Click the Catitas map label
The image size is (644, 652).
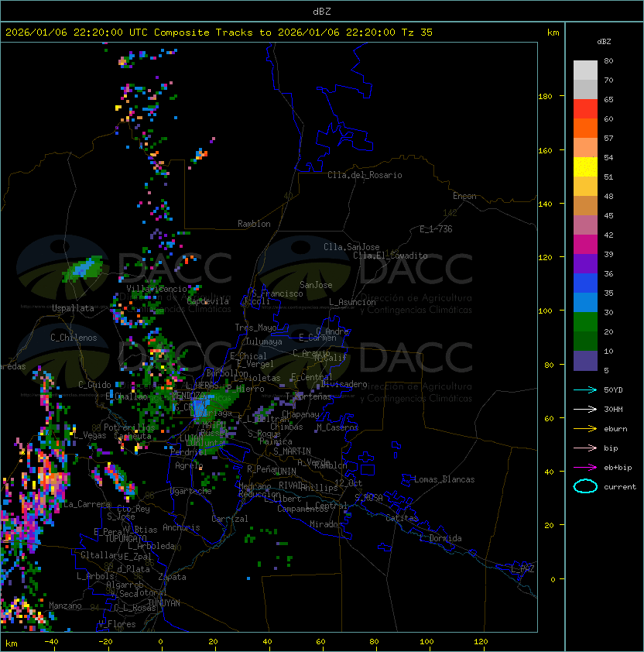(x=402, y=518)
